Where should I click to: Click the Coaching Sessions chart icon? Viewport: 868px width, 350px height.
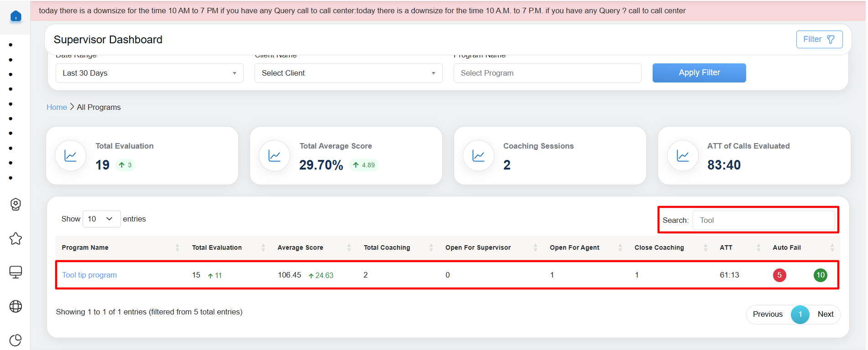[478, 156]
